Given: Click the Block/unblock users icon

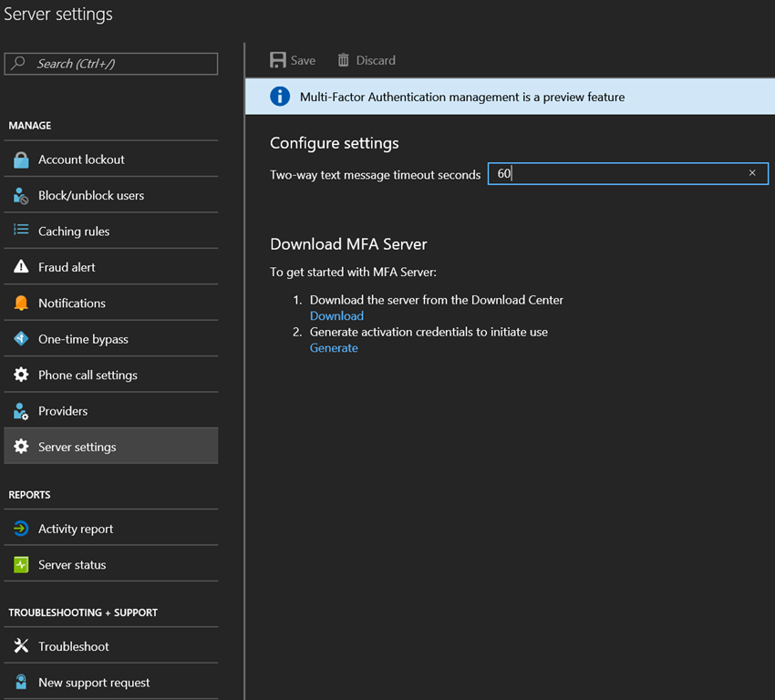Looking at the screenshot, I should 21,196.
